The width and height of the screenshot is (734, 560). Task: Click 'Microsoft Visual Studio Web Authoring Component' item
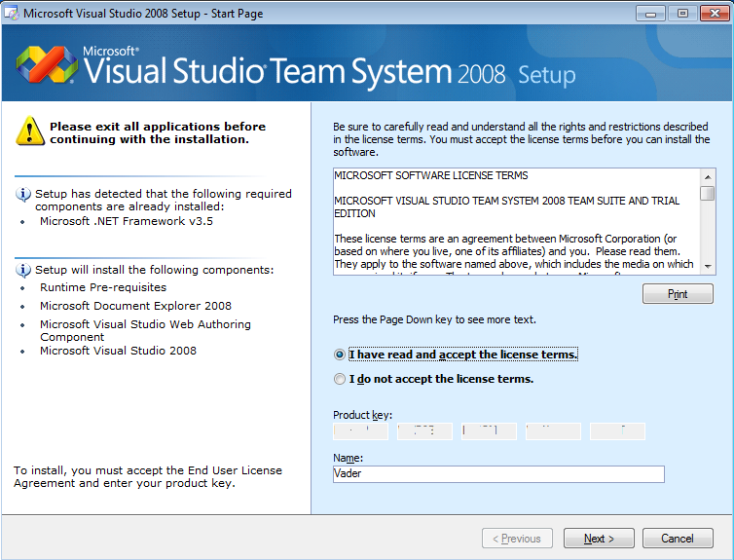click(x=146, y=330)
